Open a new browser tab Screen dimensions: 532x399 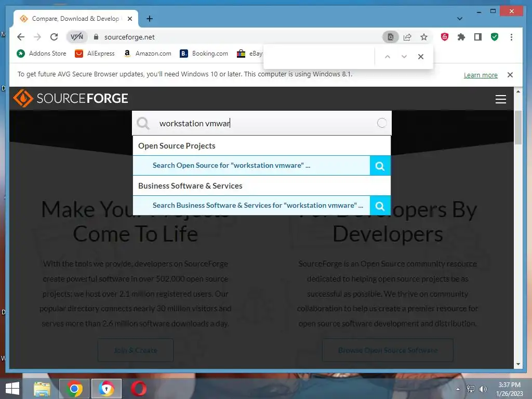point(150,19)
